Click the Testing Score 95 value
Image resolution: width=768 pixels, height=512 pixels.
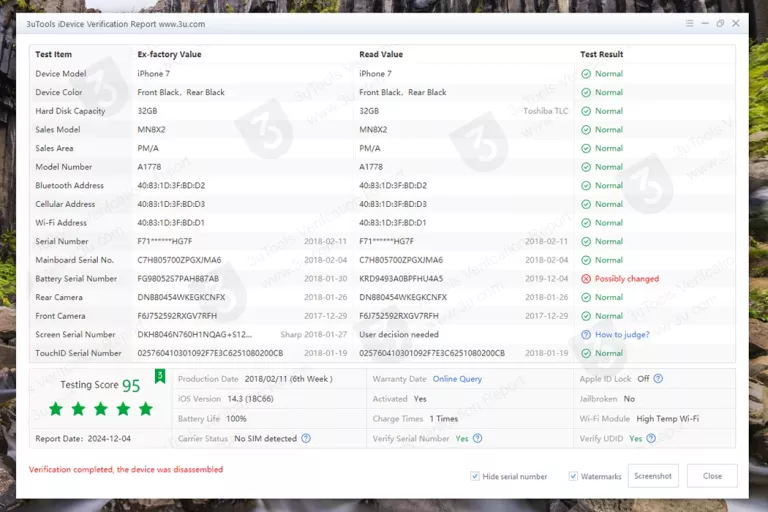click(x=131, y=386)
